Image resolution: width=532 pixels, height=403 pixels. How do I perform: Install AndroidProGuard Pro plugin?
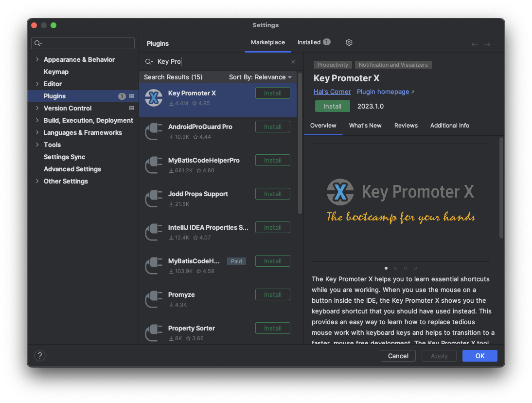click(272, 127)
